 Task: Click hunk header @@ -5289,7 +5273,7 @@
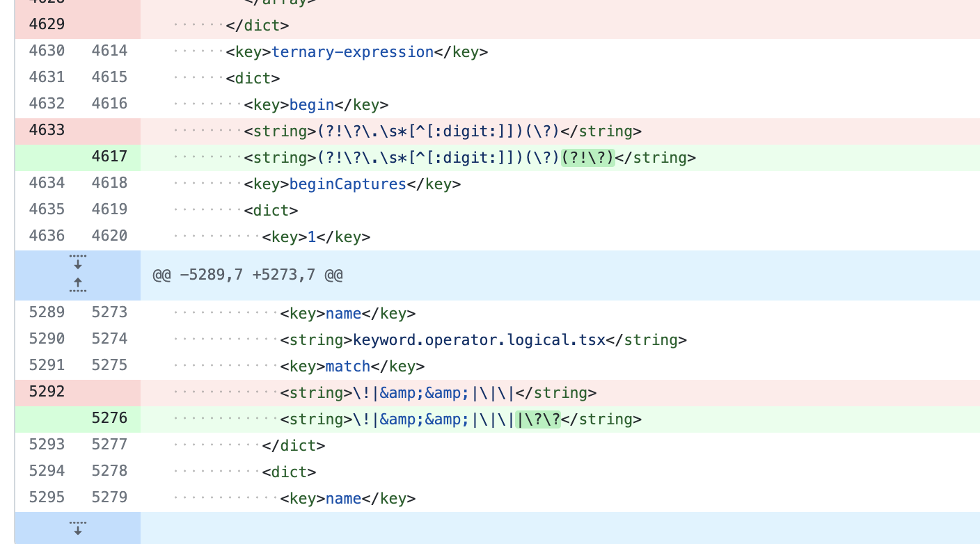click(x=248, y=275)
